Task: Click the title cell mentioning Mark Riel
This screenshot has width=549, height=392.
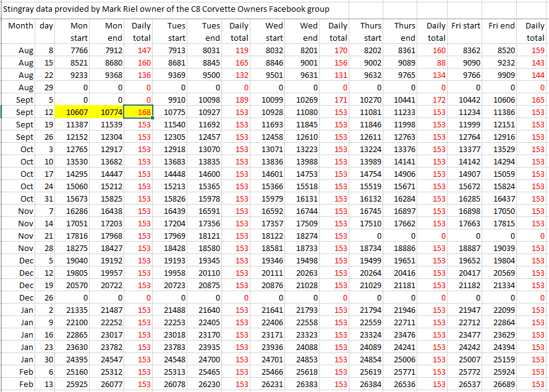Action: coord(167,9)
